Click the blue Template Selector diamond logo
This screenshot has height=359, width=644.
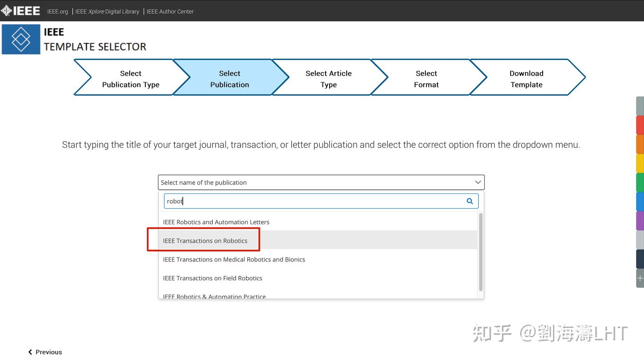(x=21, y=39)
